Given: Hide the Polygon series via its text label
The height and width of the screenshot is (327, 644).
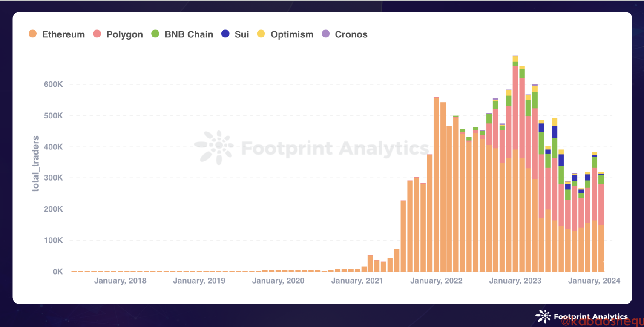Looking at the screenshot, I should (x=124, y=34).
